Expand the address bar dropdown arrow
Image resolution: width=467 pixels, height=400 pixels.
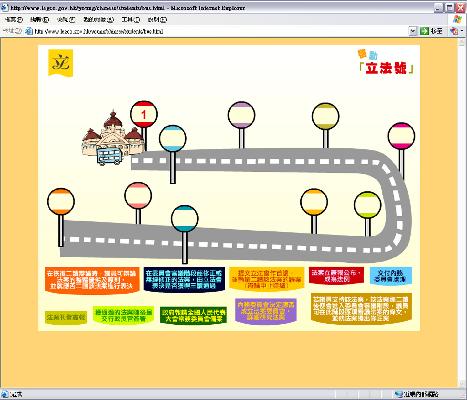coord(413,31)
